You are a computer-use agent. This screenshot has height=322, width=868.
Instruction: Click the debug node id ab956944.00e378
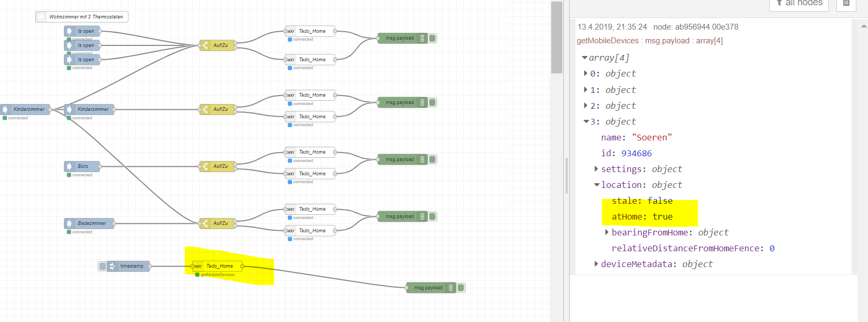pyautogui.click(x=696, y=27)
